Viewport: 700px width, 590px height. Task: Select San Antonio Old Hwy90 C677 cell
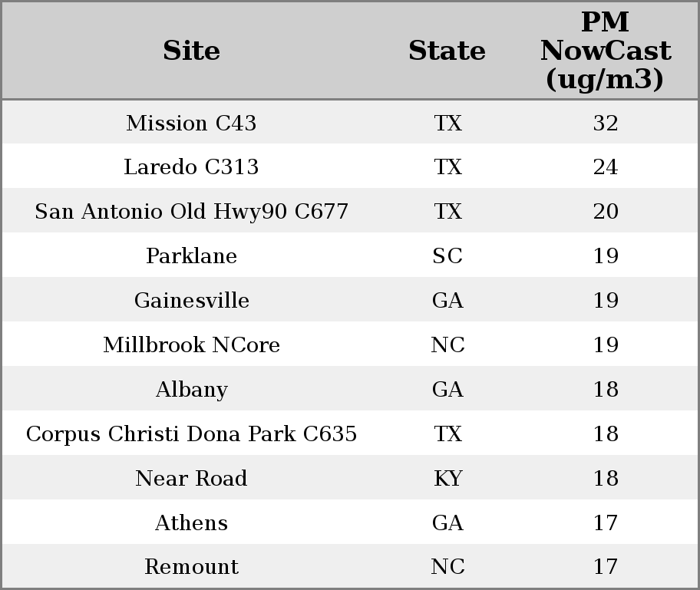click(x=191, y=211)
